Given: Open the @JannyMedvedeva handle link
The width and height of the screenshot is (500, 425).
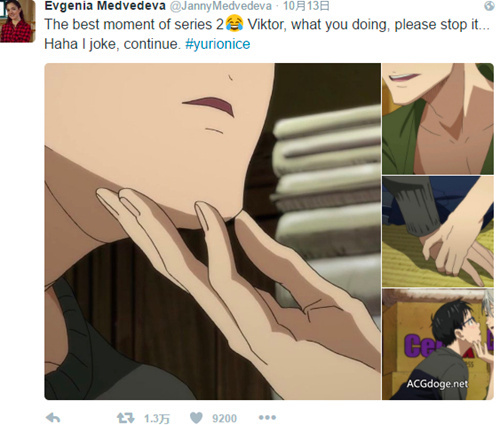Looking at the screenshot, I should (x=221, y=6).
